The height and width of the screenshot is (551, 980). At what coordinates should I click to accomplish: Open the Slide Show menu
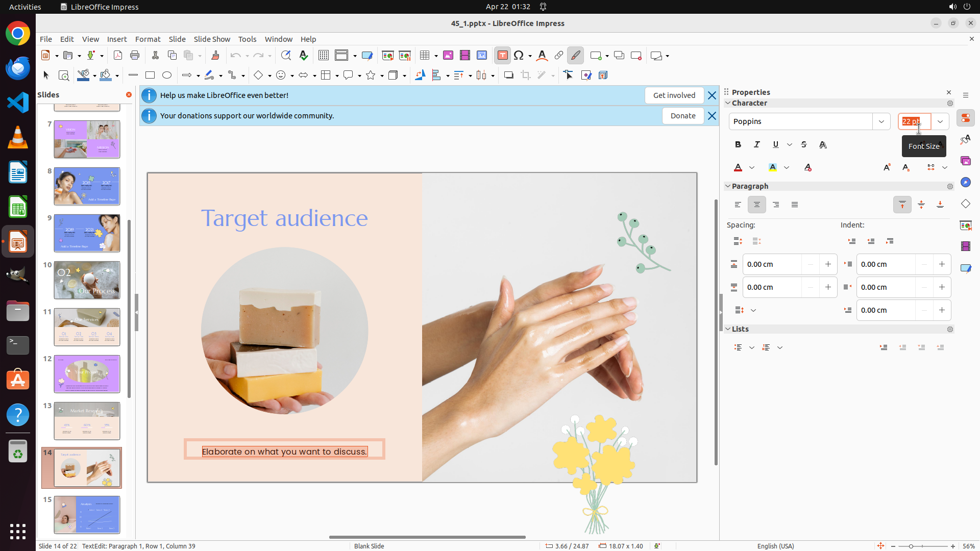[211, 39]
